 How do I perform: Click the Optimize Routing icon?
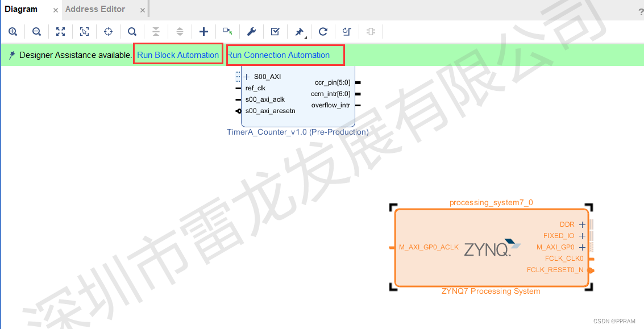pos(347,32)
